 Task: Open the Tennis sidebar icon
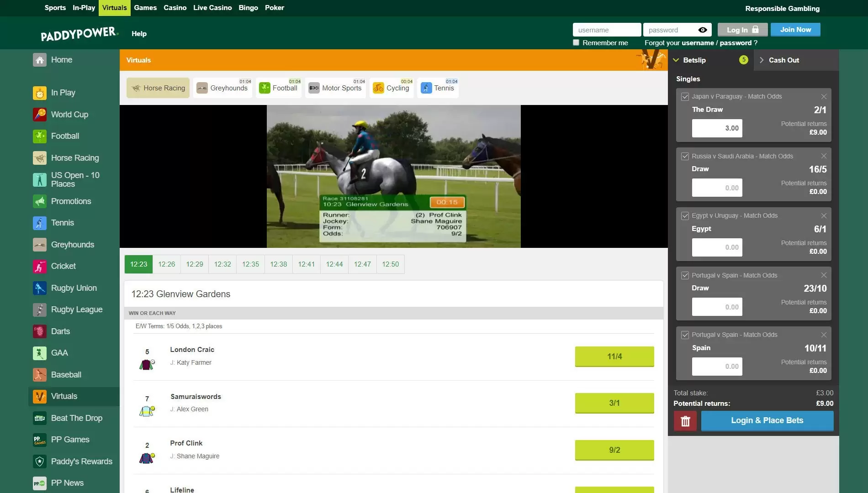tap(40, 223)
